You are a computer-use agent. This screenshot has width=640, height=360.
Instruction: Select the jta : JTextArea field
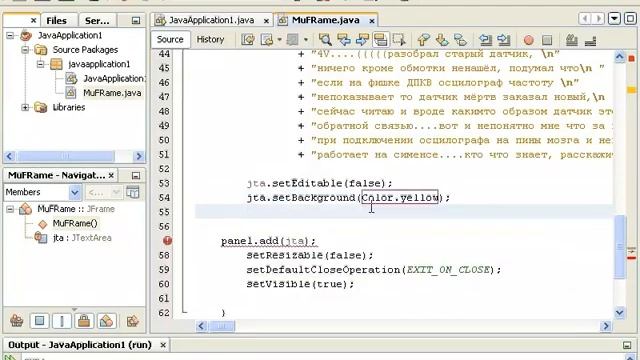(82, 238)
